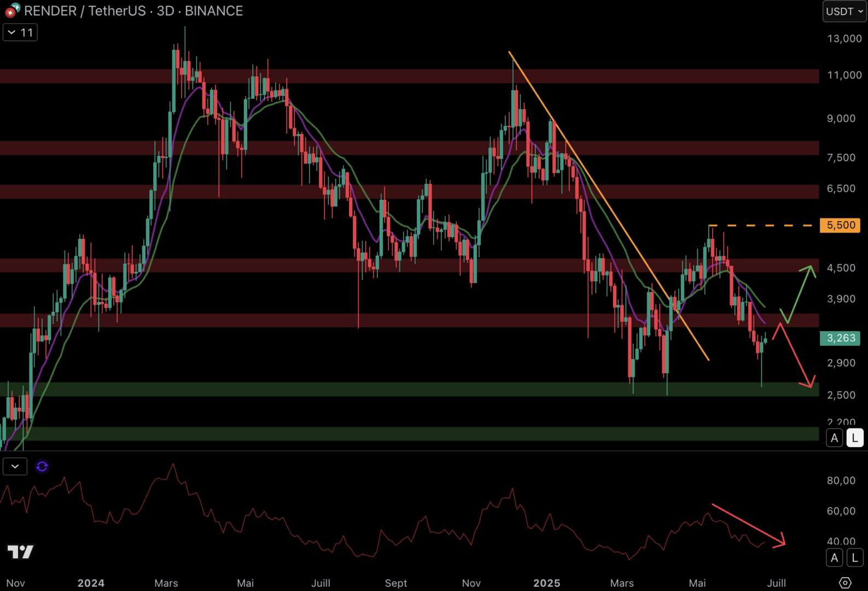This screenshot has height=591, width=868.
Task: Collapse the RSI indicator pane legend
Action: (x=15, y=466)
